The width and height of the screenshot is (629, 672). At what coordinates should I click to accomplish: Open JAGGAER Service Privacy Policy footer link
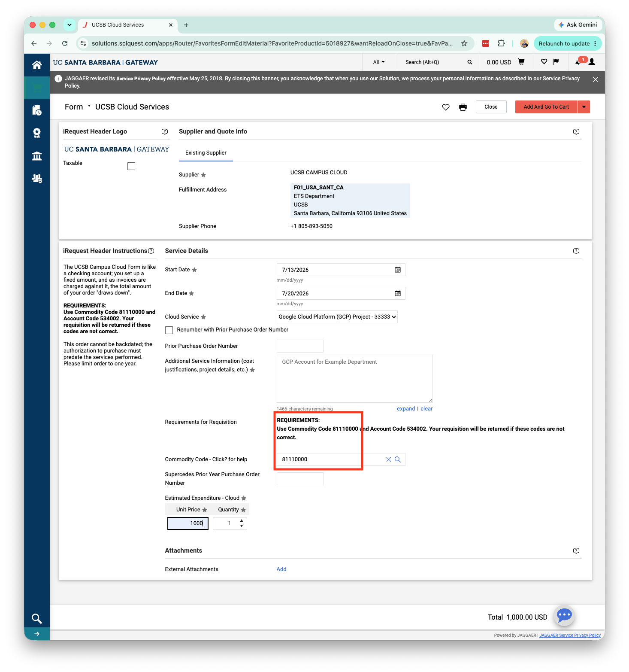click(x=570, y=636)
